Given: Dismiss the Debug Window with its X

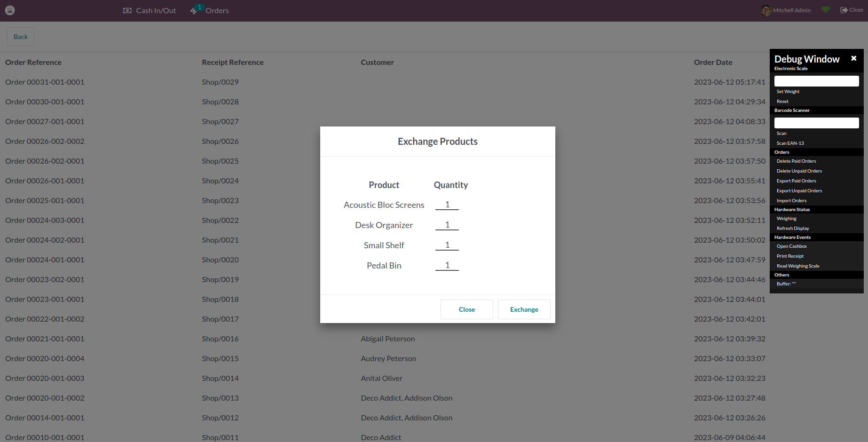Looking at the screenshot, I should click(x=853, y=58).
